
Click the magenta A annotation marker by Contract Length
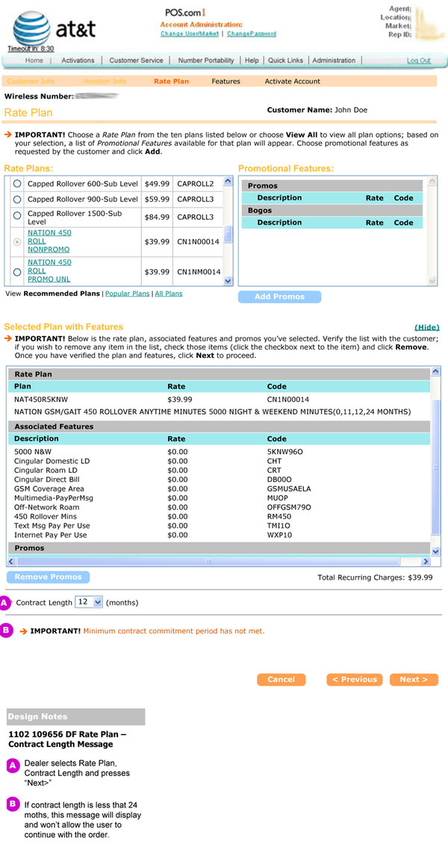click(4, 602)
